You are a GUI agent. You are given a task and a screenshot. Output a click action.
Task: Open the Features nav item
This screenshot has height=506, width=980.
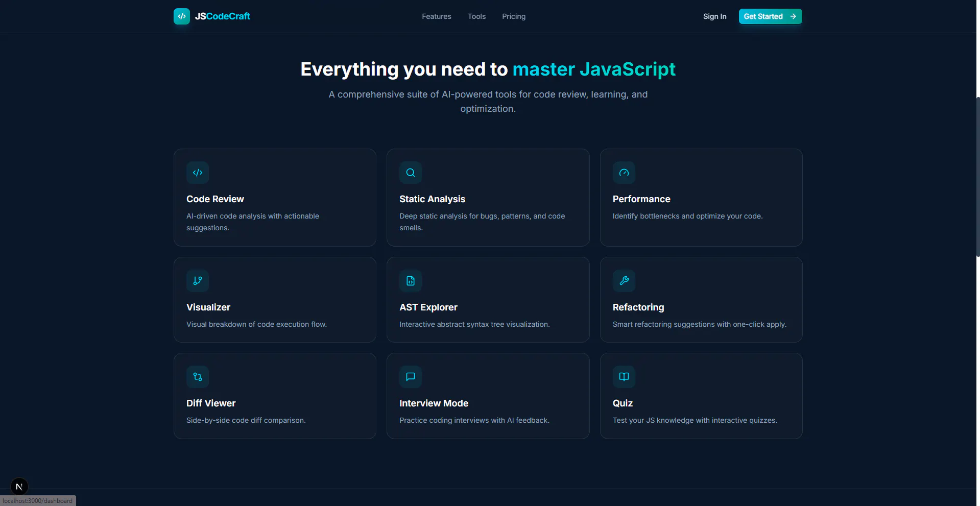click(437, 16)
